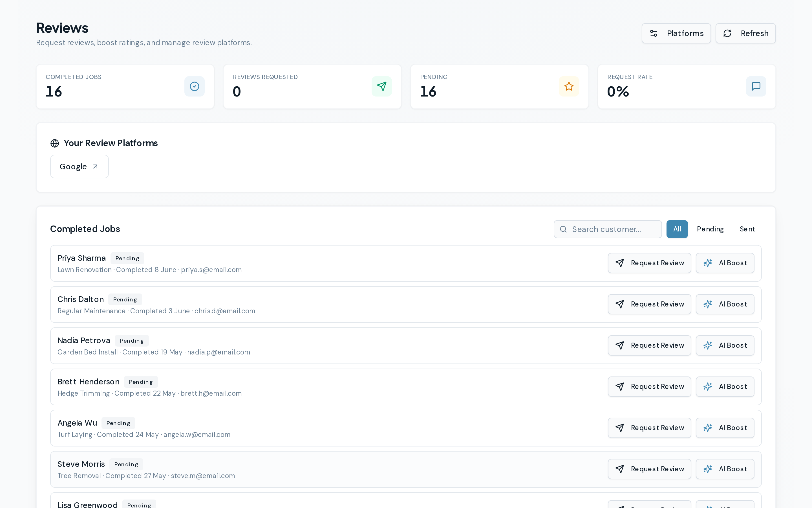This screenshot has width=812, height=508.
Task: Select the Steve Morris customer name
Action: click(x=81, y=464)
